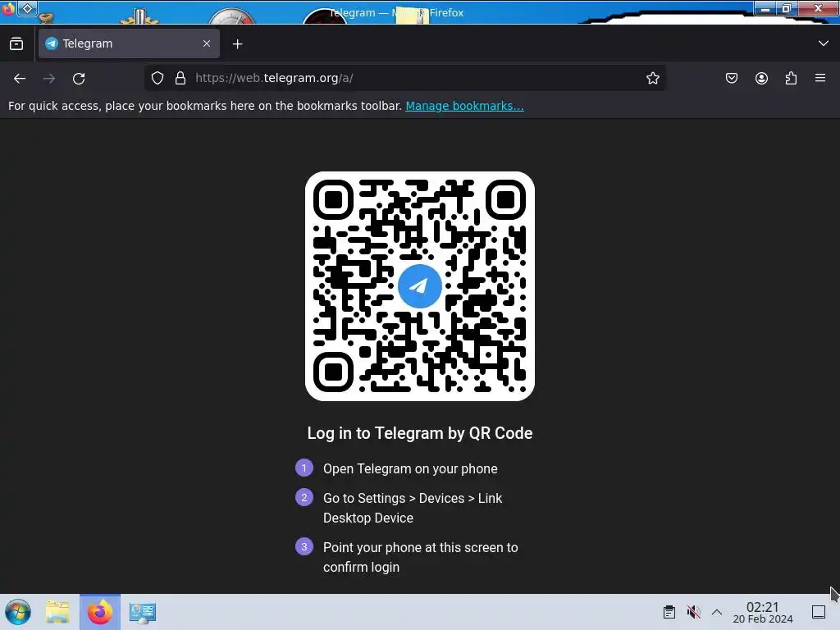Toggle the muted volume tray icon
The width and height of the screenshot is (840, 630).
(x=694, y=612)
